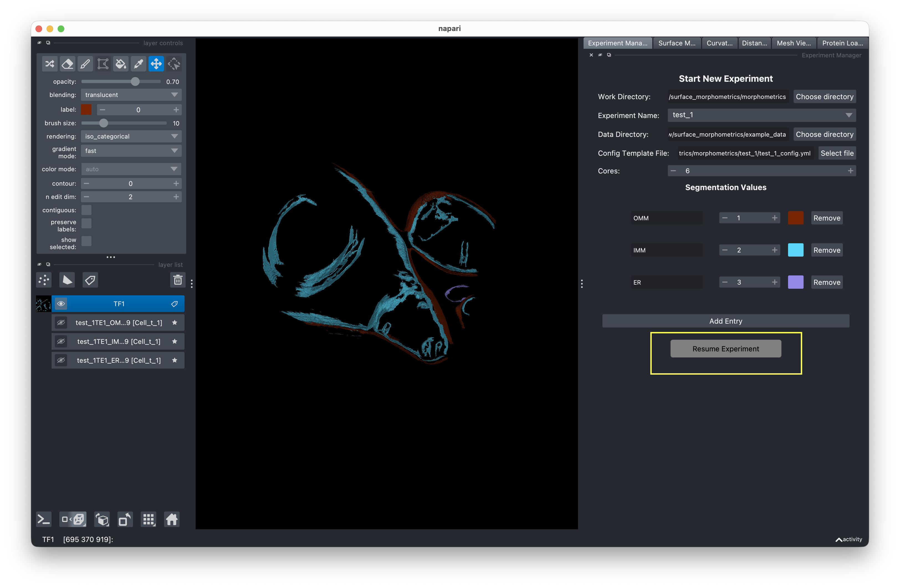
Task: Transpose displayed dimensions
Action: [125, 520]
